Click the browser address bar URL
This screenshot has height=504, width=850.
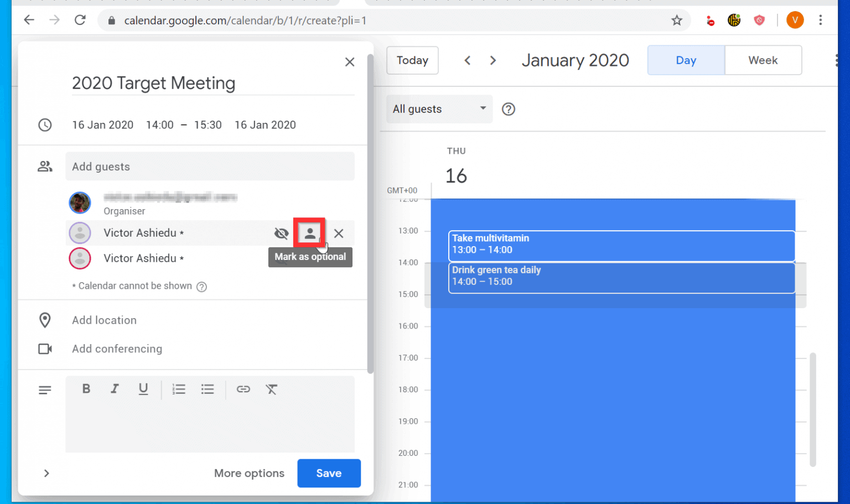tap(245, 20)
